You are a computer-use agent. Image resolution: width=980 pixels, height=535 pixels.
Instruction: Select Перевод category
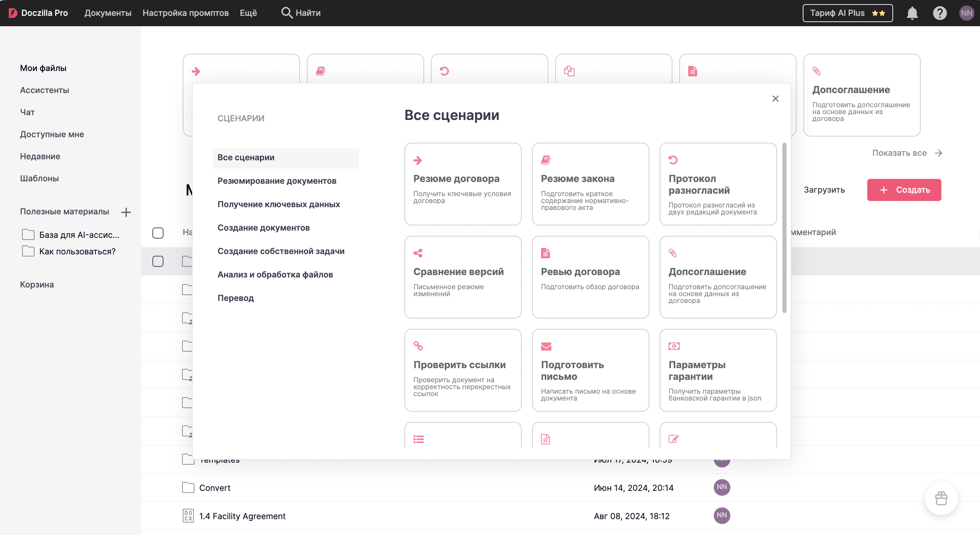[236, 299]
